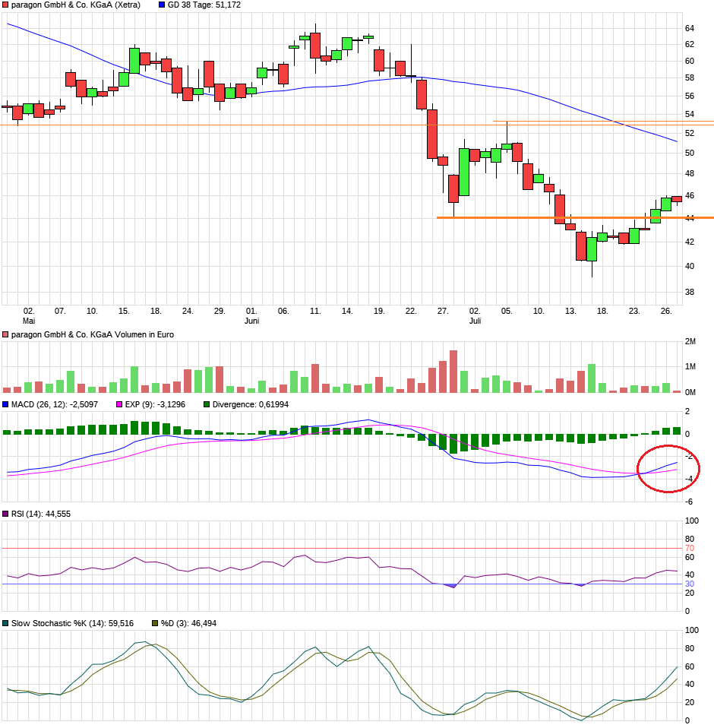Click the '19.' date axis label

point(379,311)
